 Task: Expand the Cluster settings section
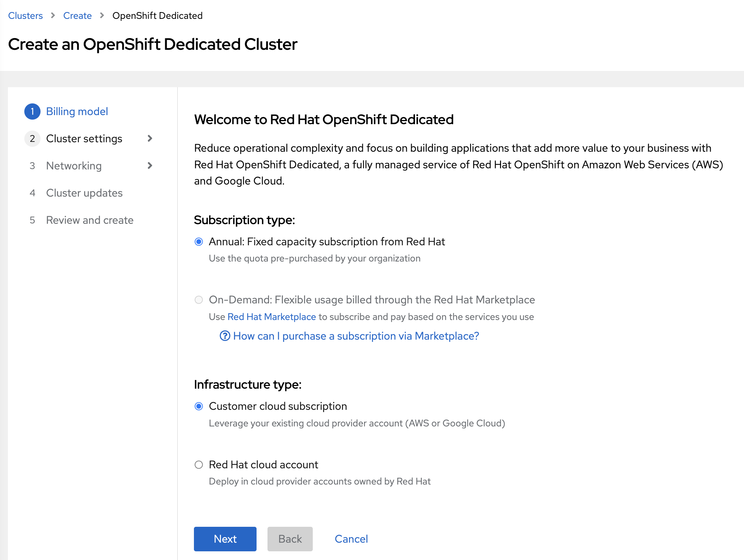[150, 138]
